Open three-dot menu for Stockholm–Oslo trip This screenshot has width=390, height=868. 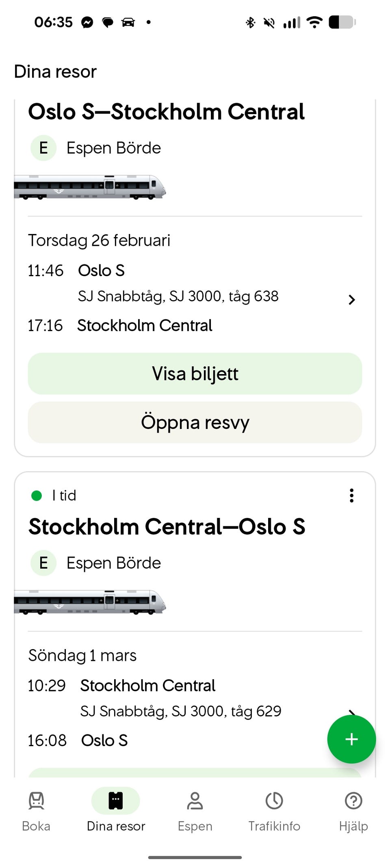[351, 496]
